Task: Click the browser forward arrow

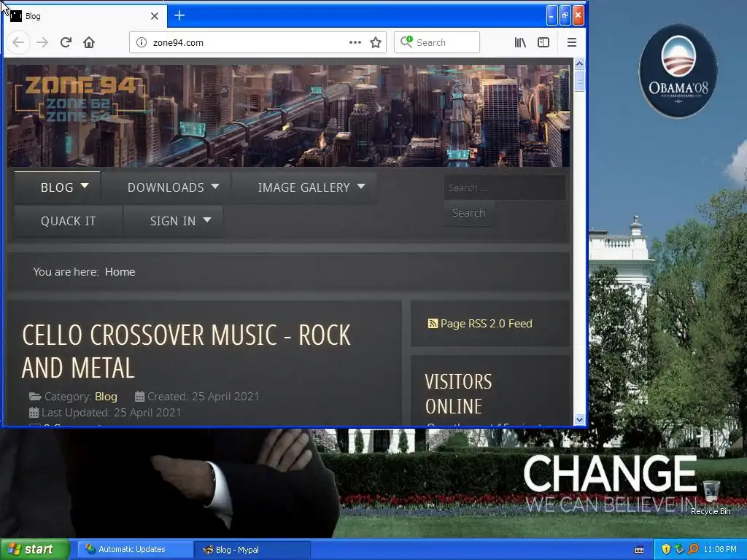Action: pyautogui.click(x=42, y=42)
